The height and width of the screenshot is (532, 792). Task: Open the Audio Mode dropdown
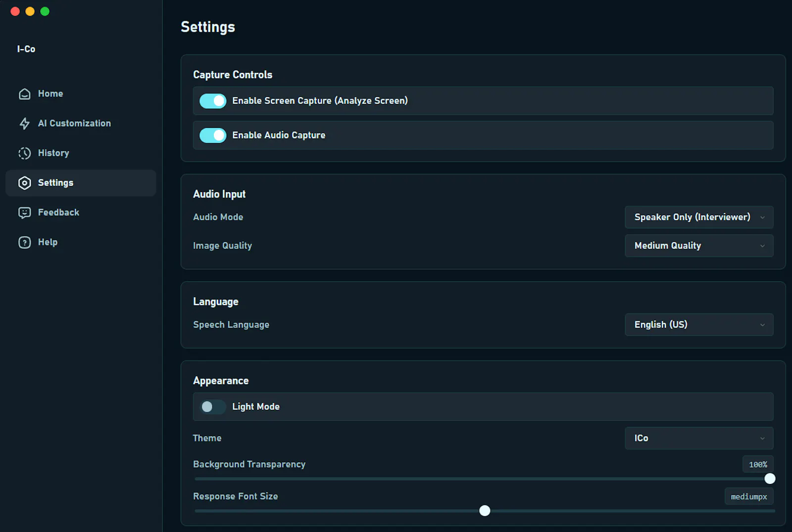pos(699,217)
